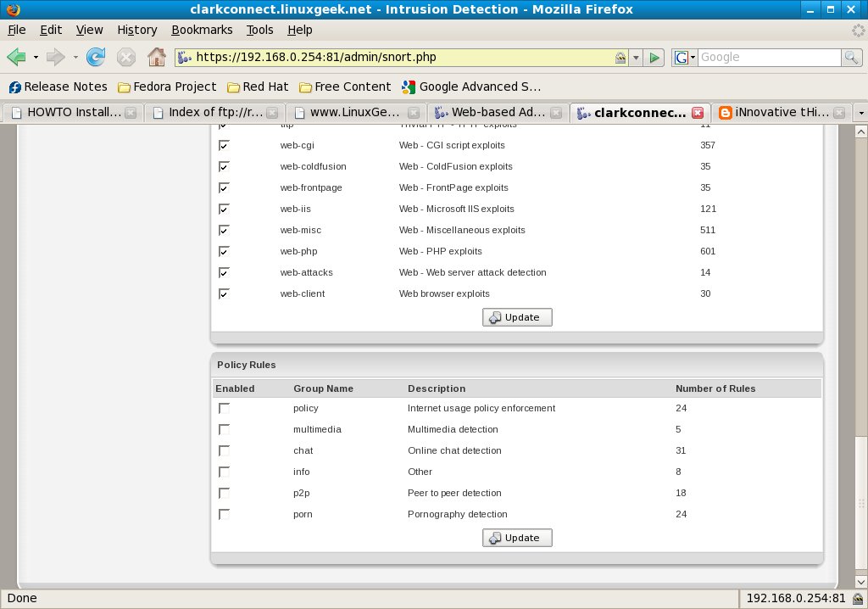868x609 pixels.
Task: Switch to the iNnovative tHi tab
Action: (782, 113)
